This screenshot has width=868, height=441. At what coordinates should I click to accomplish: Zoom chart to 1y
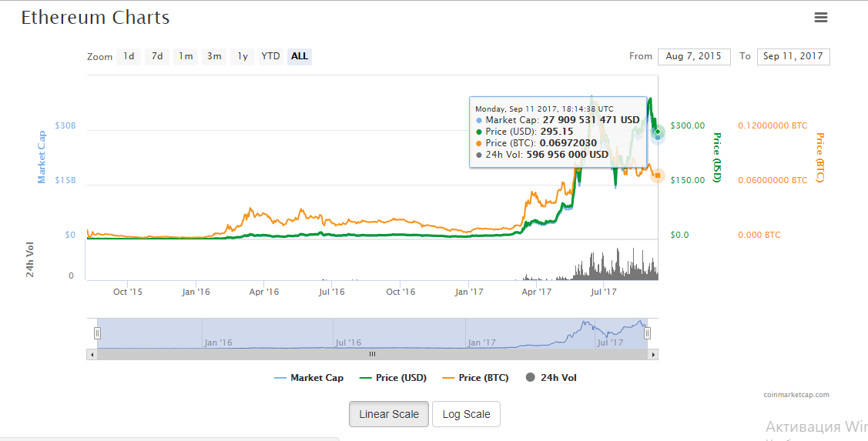(x=243, y=56)
